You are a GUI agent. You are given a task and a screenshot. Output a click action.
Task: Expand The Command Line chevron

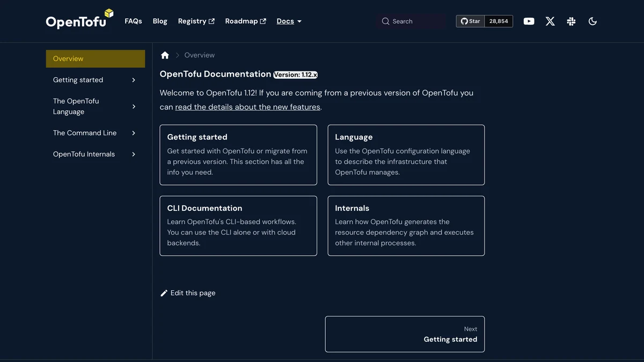click(134, 133)
